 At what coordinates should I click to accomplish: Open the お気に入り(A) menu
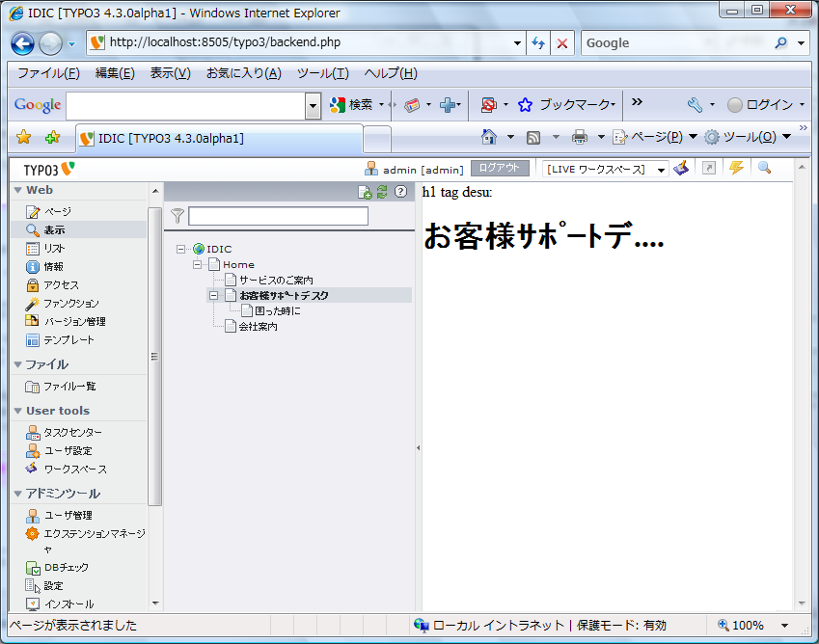(x=244, y=73)
